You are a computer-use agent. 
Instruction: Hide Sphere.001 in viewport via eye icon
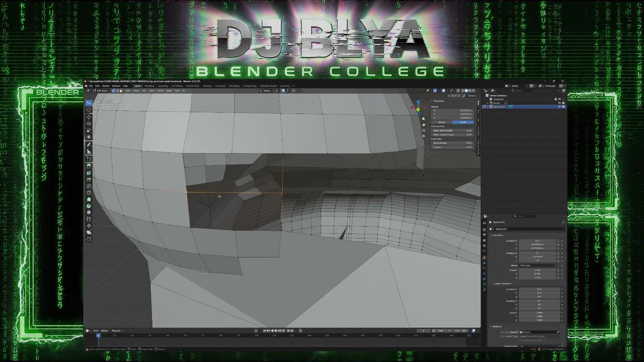point(559,107)
